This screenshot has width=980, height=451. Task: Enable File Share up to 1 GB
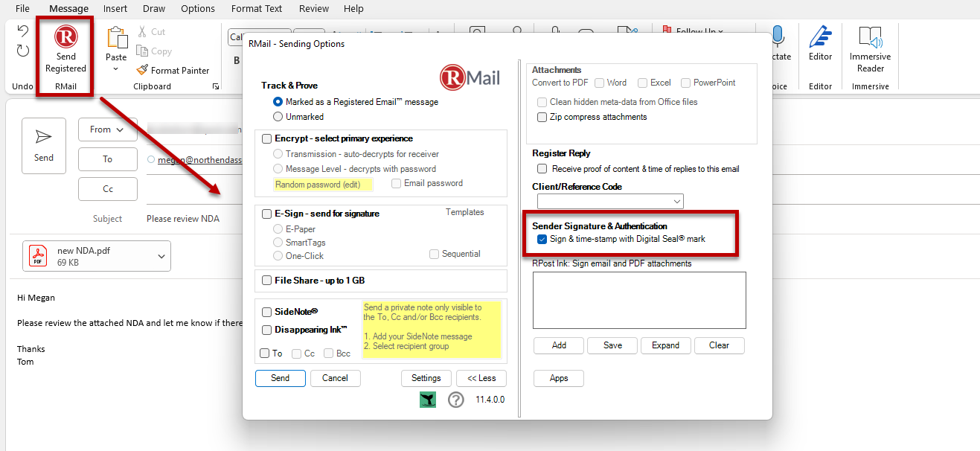click(267, 281)
